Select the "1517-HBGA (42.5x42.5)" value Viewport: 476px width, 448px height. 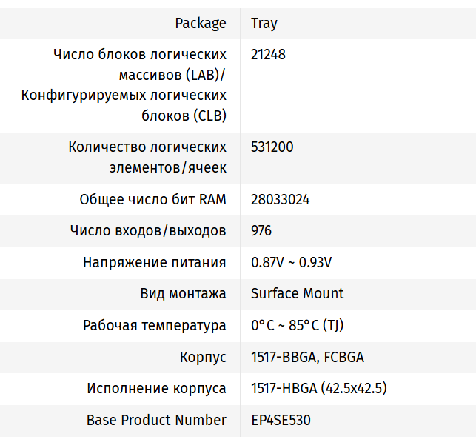319,388
